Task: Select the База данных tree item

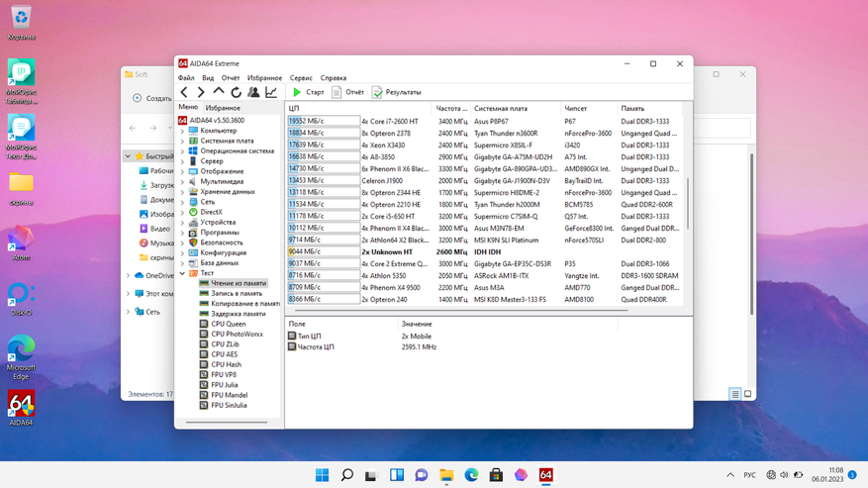Action: [x=214, y=263]
